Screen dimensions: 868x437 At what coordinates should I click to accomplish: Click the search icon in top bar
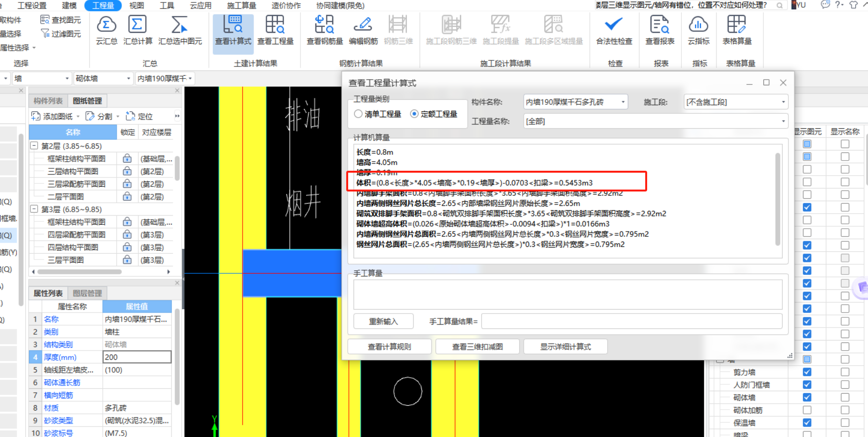point(780,5)
